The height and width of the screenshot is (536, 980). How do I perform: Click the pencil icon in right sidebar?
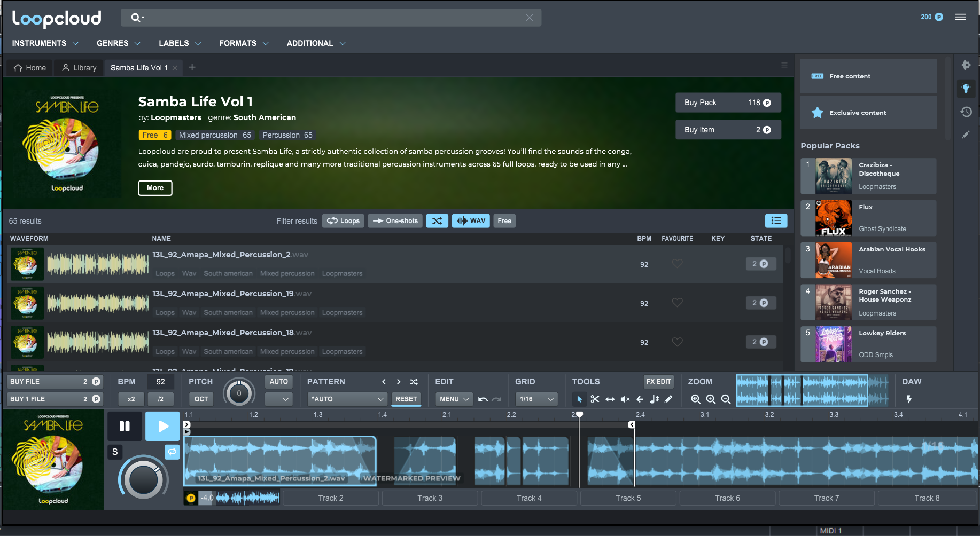[966, 135]
